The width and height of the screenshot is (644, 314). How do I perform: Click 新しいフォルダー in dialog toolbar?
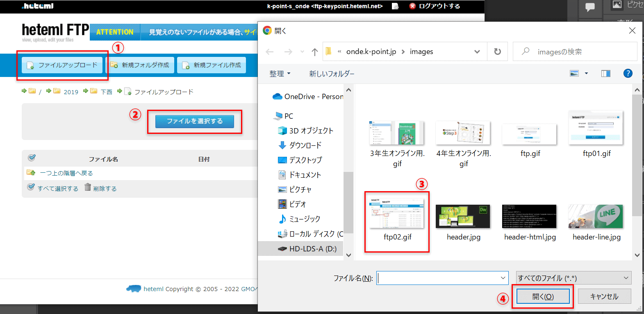click(331, 74)
